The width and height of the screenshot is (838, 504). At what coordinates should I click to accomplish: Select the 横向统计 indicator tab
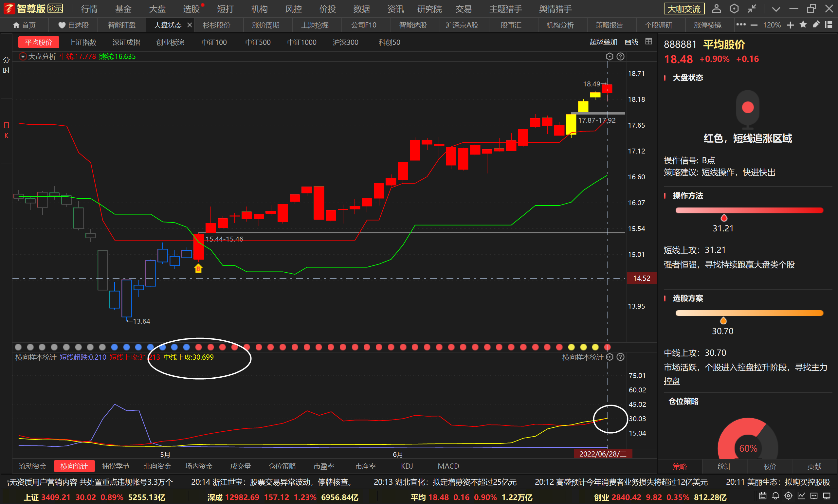click(74, 466)
